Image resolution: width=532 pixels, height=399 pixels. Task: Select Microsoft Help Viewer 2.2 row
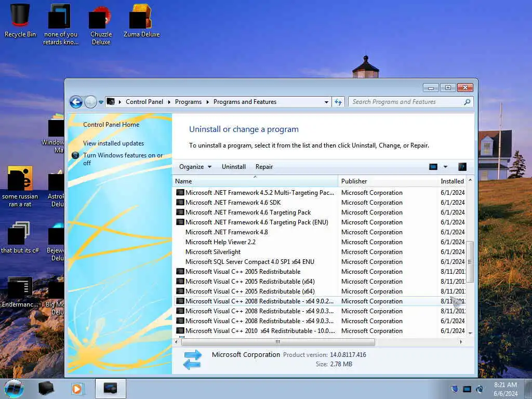320,242
